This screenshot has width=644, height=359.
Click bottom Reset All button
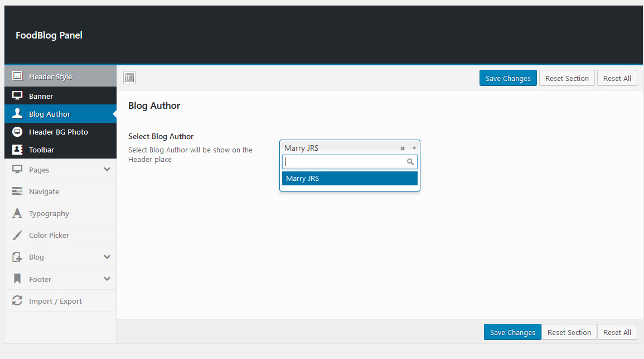(617, 332)
